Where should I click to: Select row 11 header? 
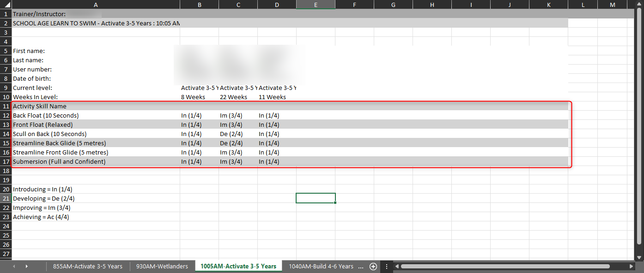tap(6, 106)
